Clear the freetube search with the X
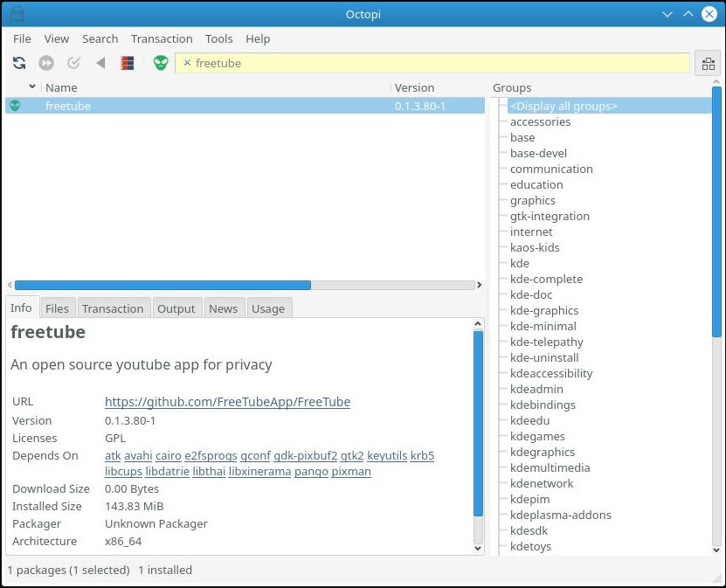This screenshot has width=726, height=588. (187, 63)
